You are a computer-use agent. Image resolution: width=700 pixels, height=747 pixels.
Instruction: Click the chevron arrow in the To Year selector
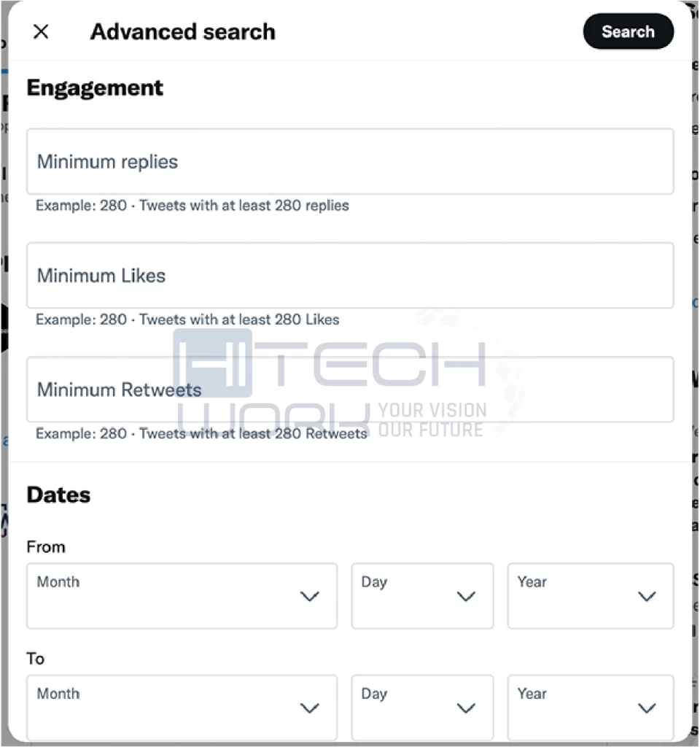(647, 708)
